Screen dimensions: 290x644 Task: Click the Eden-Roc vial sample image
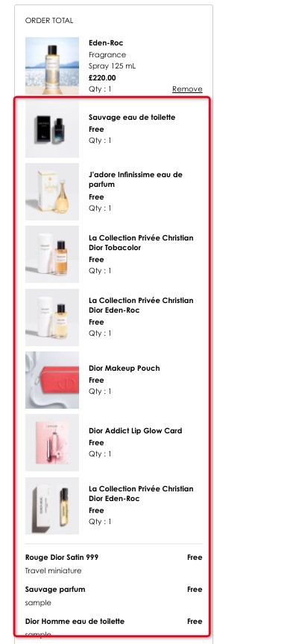[52, 506]
